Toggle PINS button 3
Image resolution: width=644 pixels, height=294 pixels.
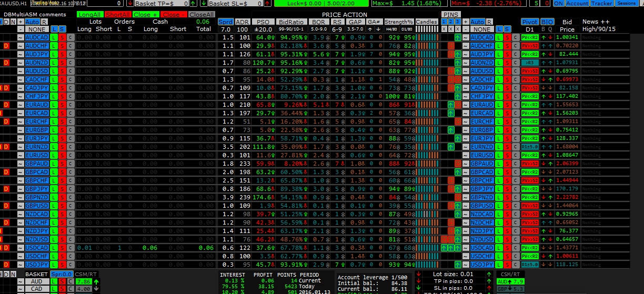tap(457, 22)
